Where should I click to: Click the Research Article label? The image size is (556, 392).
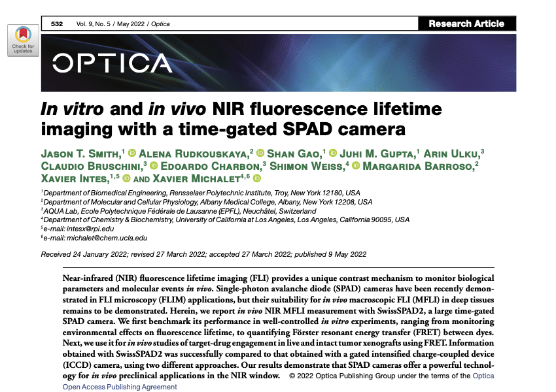coord(466,24)
